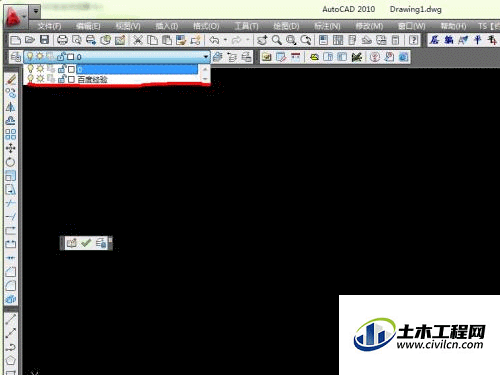Toggle light bulb of layer 0 in list
This screenshot has height=375, width=500.
(x=31, y=69)
